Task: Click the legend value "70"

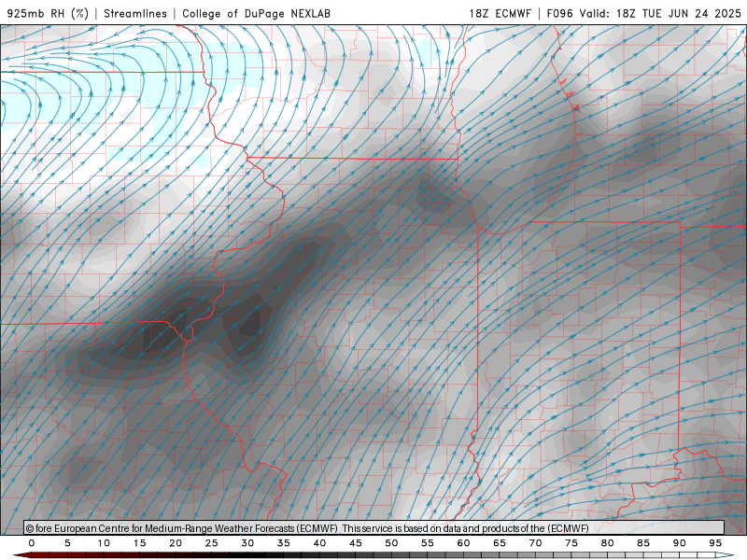Action: [535, 543]
